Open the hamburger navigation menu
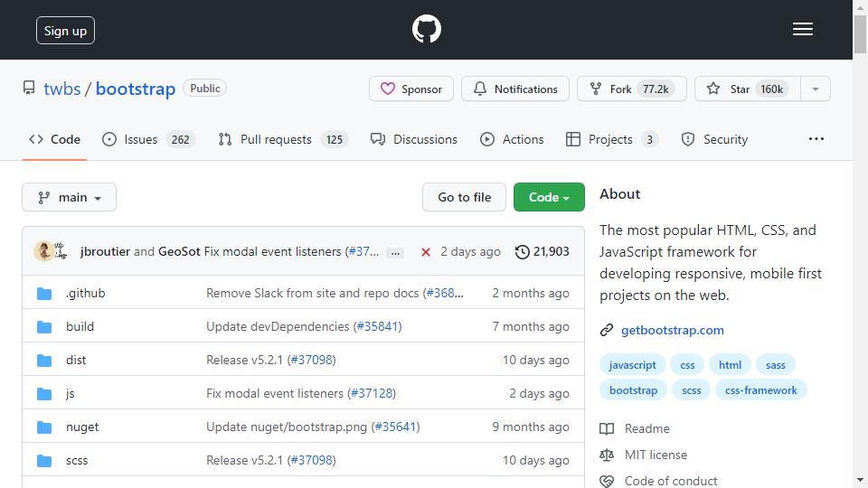 pos(802,29)
